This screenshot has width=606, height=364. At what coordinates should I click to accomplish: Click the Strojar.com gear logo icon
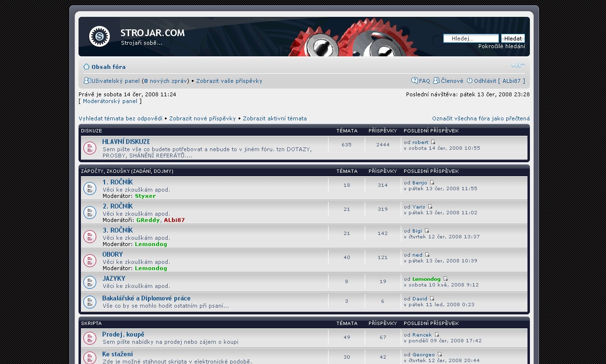100,37
